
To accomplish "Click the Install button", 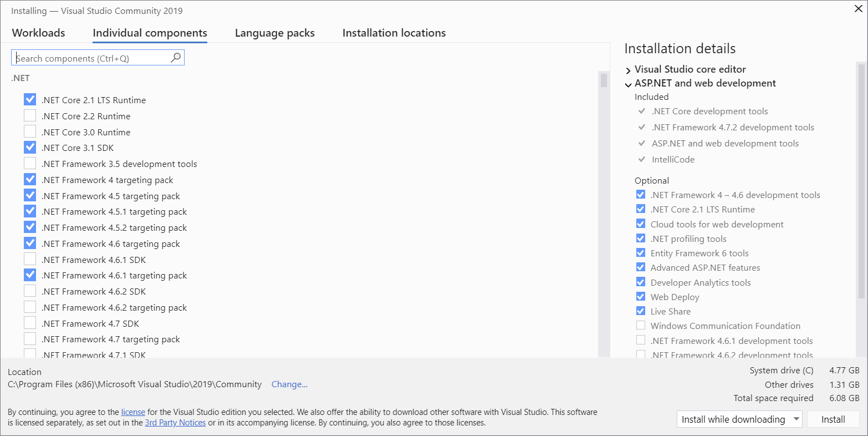I will pyautogui.click(x=833, y=419).
